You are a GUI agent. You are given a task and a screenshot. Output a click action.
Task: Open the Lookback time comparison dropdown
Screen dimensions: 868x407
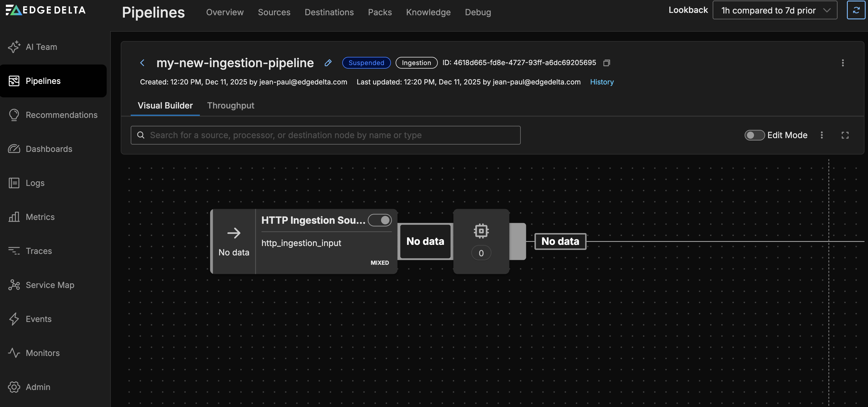775,10
